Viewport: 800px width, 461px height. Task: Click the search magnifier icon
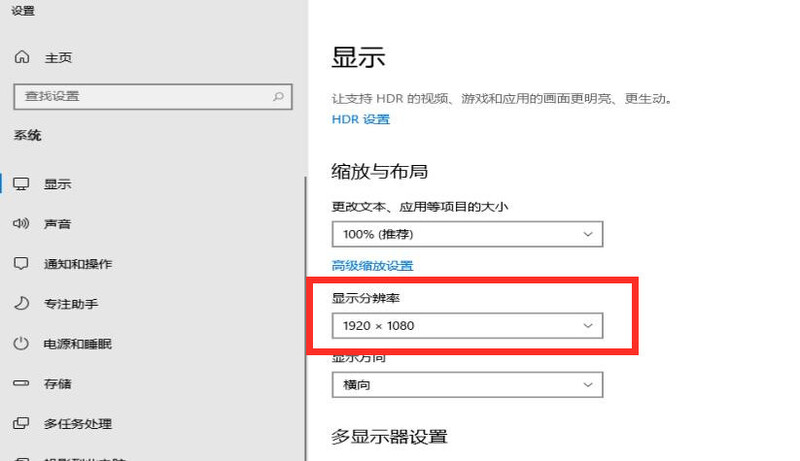click(278, 96)
